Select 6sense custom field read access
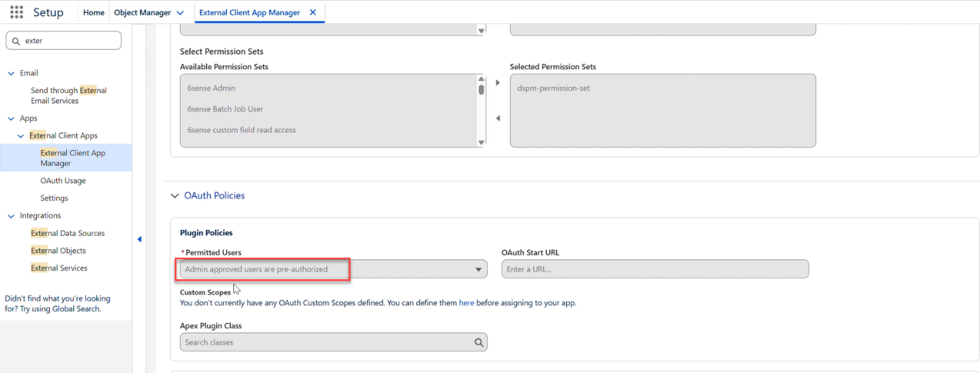The height and width of the screenshot is (373, 980). click(242, 130)
